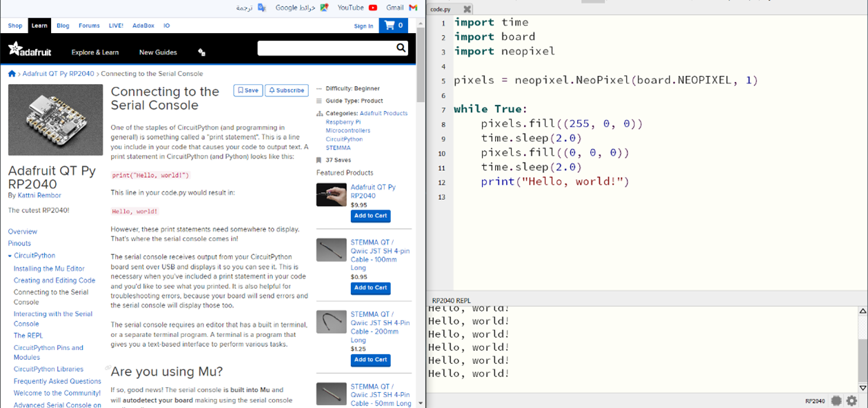
Task: Click the Sign In link
Action: 363,25
